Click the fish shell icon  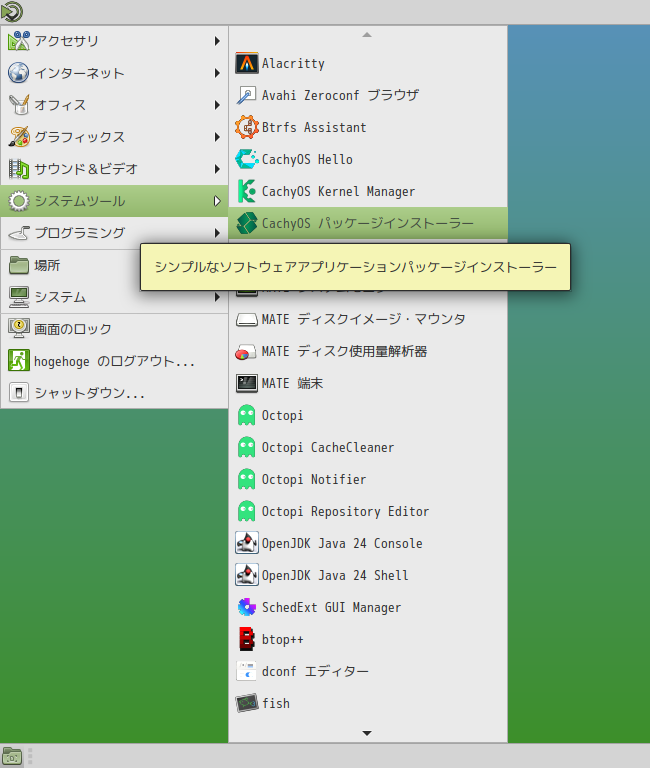[246, 703]
